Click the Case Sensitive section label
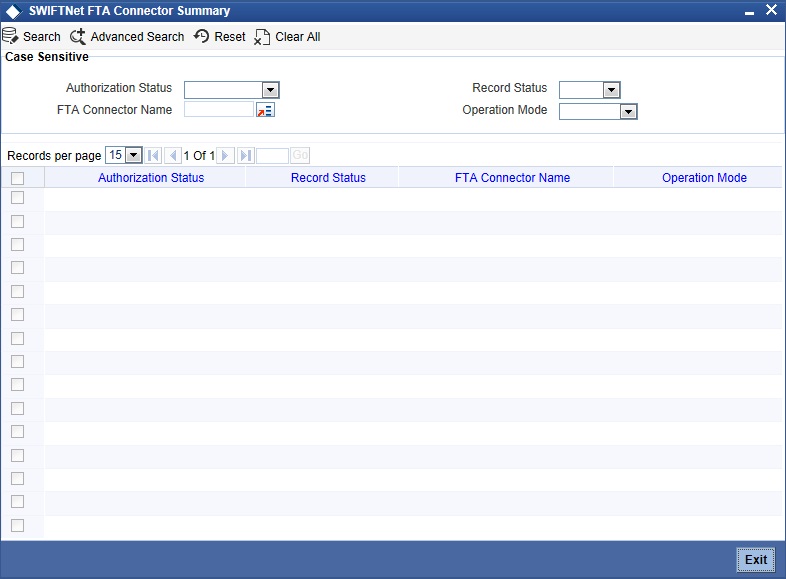This screenshot has height=579, width=786. coord(47,57)
